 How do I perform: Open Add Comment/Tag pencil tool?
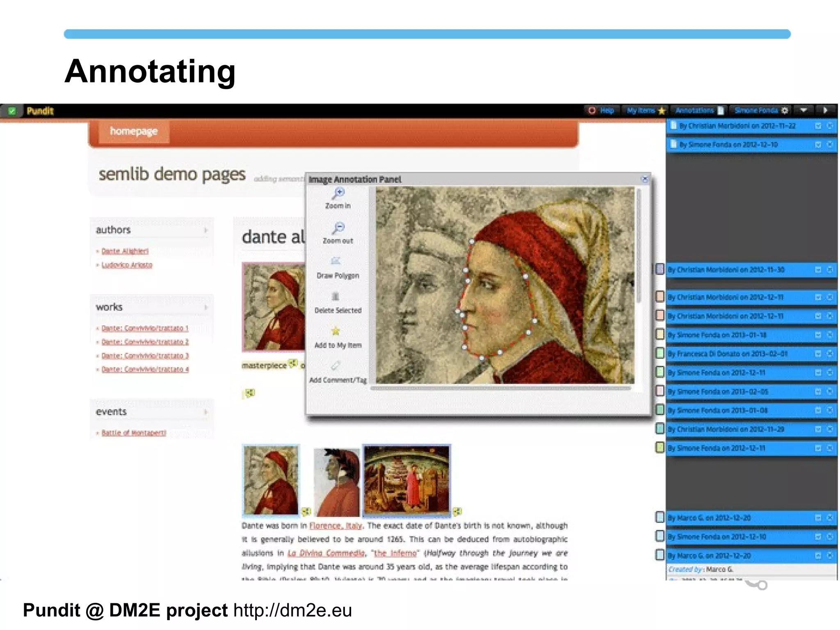pos(336,365)
